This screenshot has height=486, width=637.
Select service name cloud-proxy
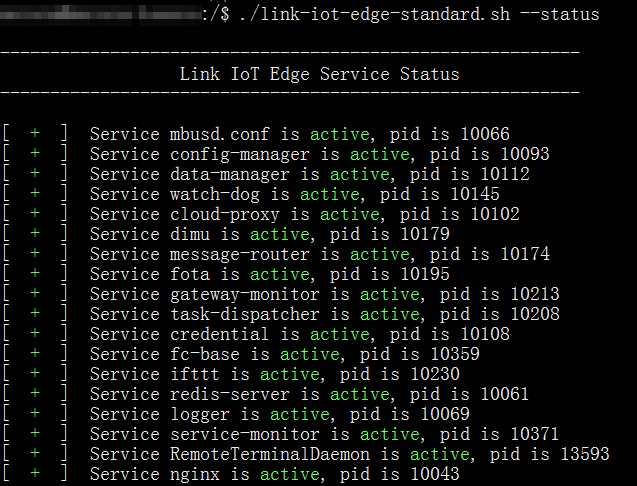click(225, 214)
